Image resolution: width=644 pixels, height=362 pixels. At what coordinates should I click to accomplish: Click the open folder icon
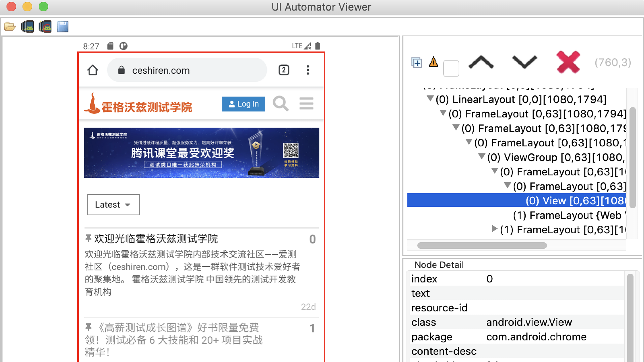tap(10, 26)
